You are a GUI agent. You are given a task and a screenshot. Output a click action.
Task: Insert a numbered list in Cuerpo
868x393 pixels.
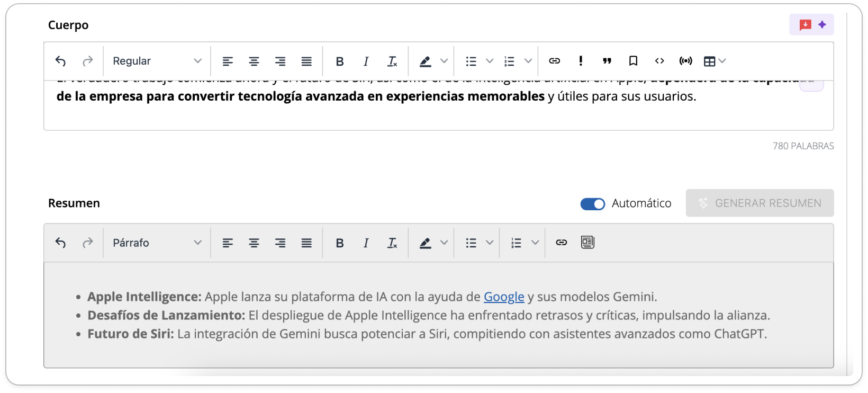pos(509,61)
